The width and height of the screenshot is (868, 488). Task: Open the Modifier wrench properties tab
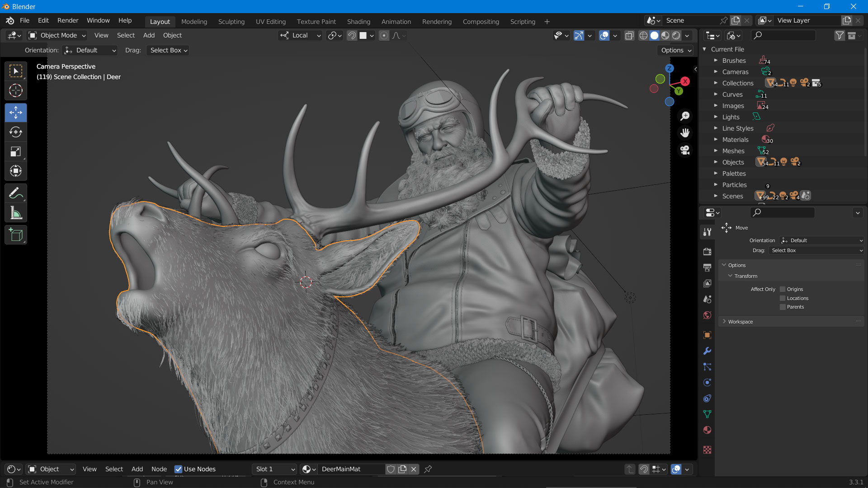pyautogui.click(x=708, y=351)
